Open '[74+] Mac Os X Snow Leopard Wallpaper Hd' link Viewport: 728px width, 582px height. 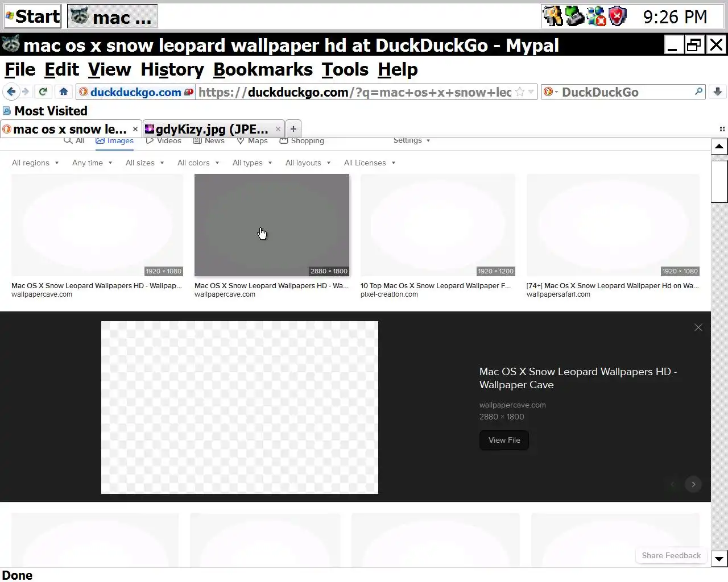613,286
